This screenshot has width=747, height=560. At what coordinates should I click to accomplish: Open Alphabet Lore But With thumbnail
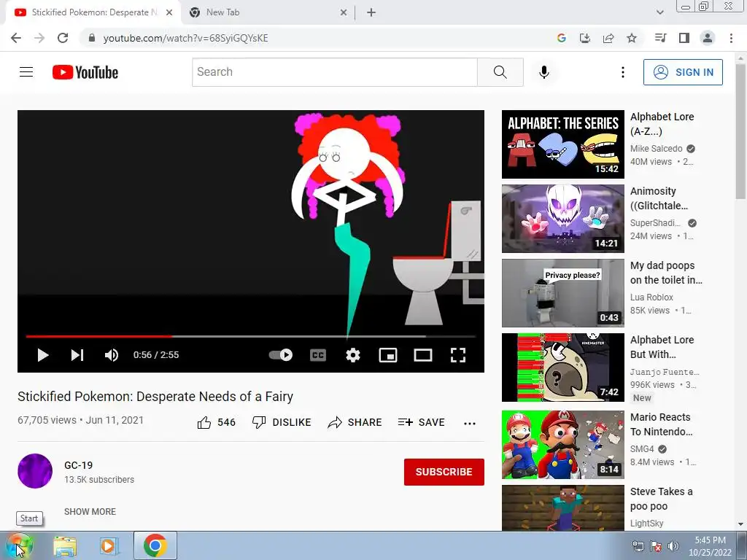click(562, 367)
